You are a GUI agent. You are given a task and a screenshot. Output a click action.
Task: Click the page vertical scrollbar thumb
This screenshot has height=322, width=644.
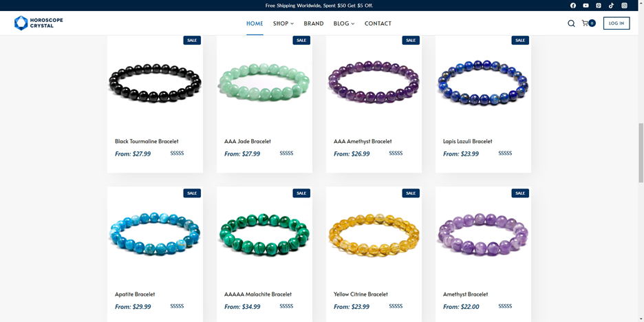[x=641, y=153]
